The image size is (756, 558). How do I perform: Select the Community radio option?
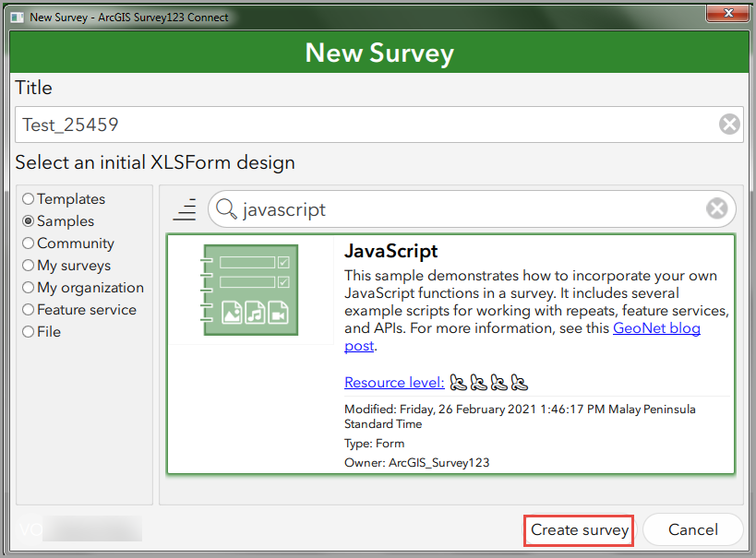point(68,243)
